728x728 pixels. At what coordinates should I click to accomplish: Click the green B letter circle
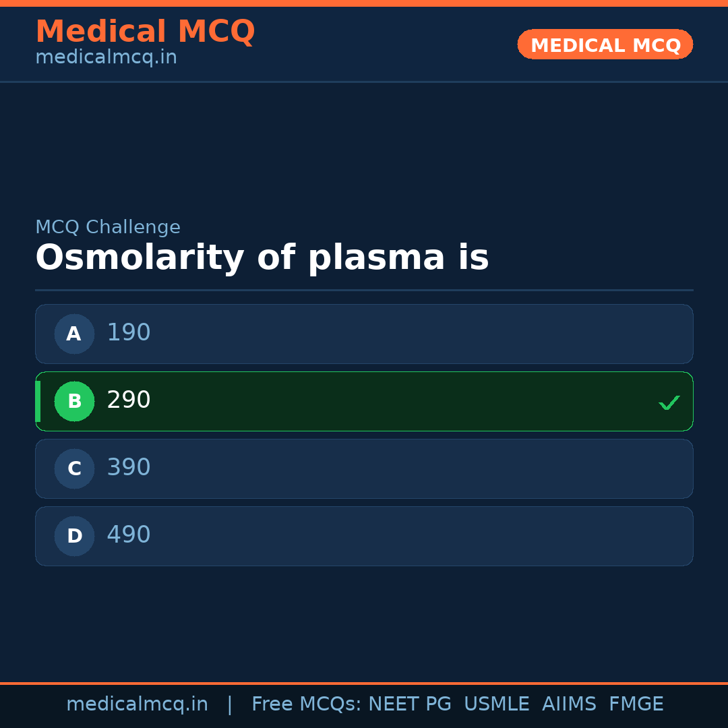[74, 401]
